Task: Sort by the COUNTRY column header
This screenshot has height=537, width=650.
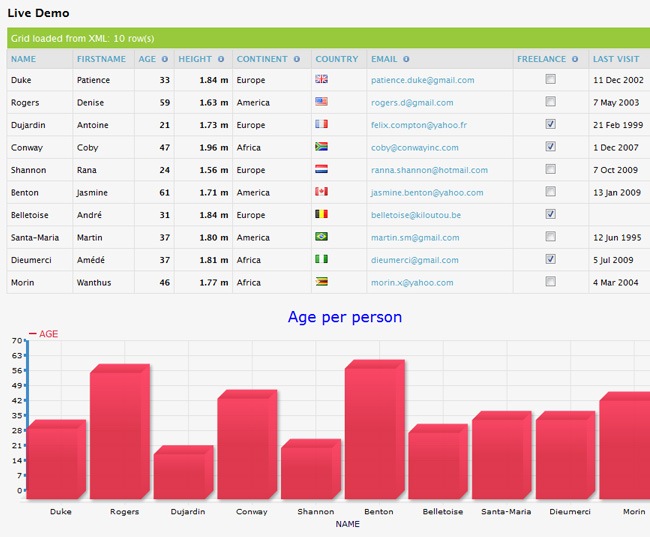Action: pos(336,59)
